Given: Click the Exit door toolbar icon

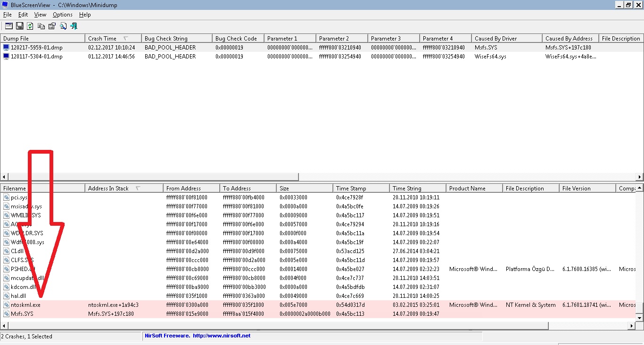Looking at the screenshot, I should tap(74, 26).
